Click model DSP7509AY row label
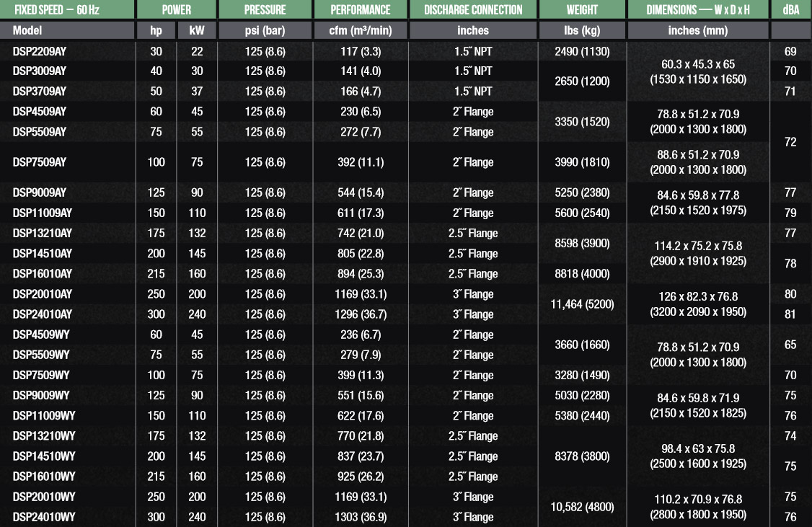The image size is (812, 527). point(40,162)
